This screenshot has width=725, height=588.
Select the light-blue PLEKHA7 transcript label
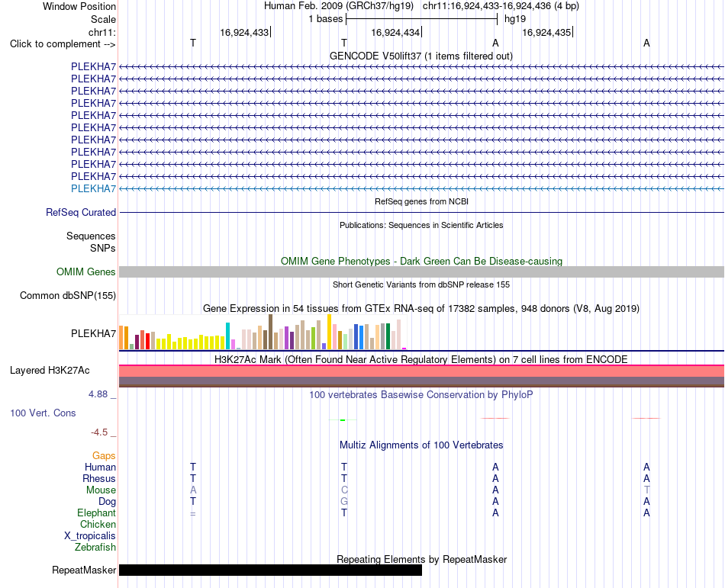point(93,188)
